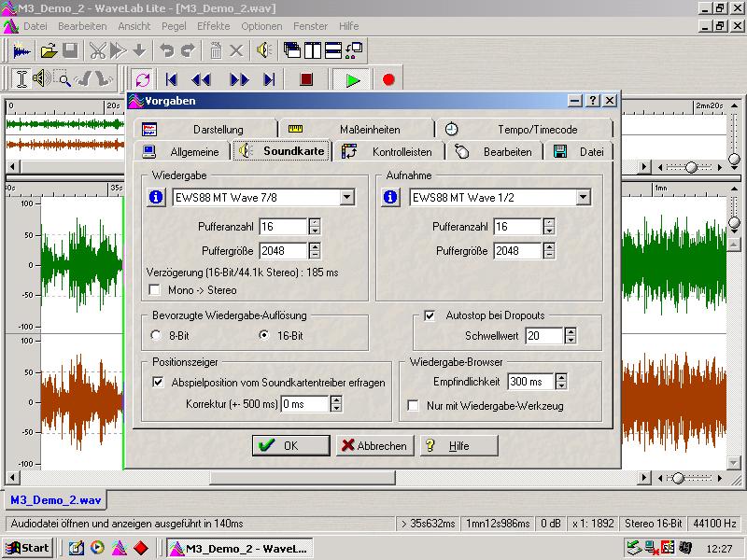
Task: Confirm settings with the OK button
Action: (x=291, y=446)
